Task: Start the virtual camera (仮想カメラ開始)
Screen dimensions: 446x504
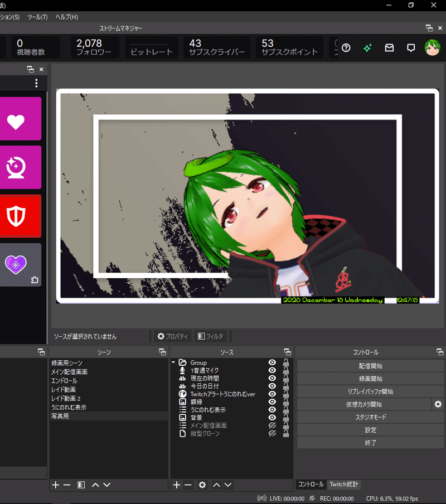Action: point(363,404)
